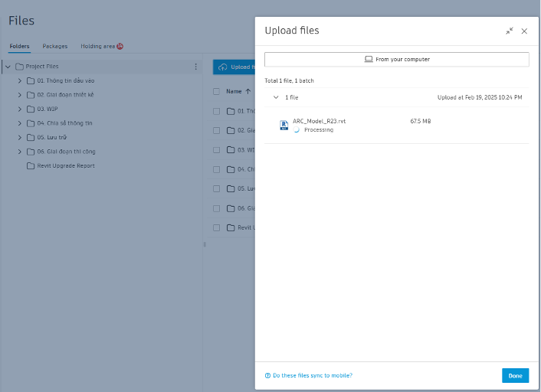Viewport: 541px width, 392px height.
Task: Click the Processing spinner icon
Action: click(296, 129)
